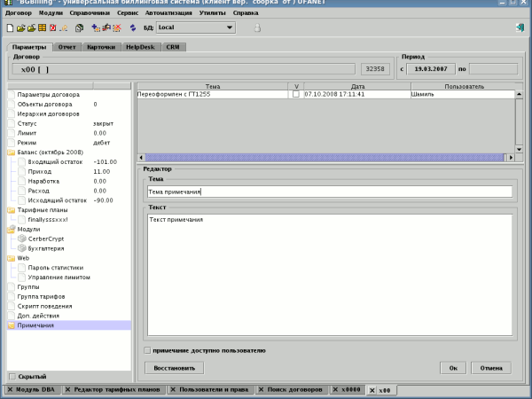Switch to the HelpDesk tab
532x399 pixels.
point(142,46)
